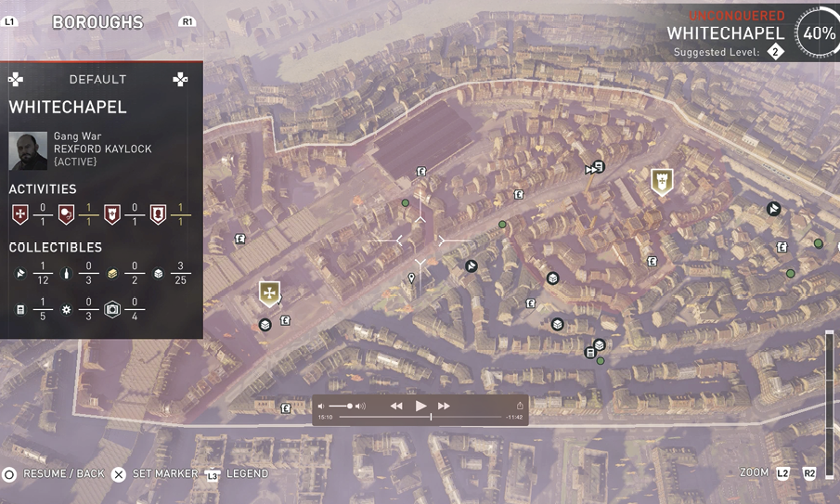Click the -11:42 remaining time in player
The image size is (840, 504).
(x=514, y=418)
